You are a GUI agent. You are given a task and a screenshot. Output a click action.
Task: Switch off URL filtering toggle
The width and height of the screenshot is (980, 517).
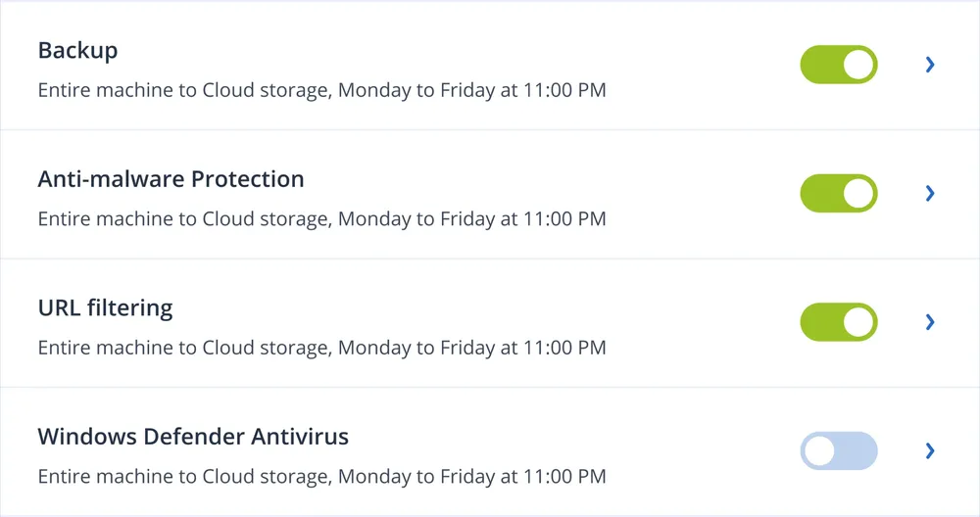pos(838,322)
